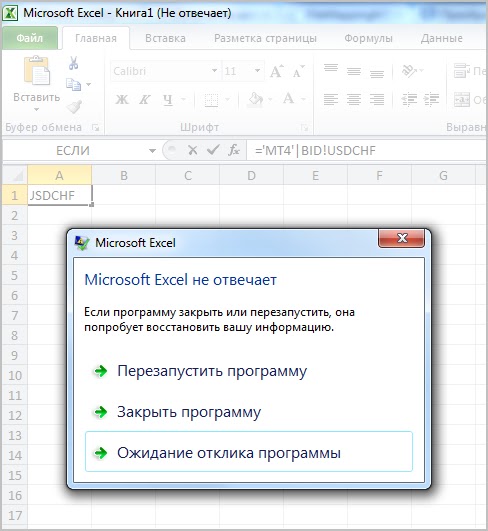Choose Перезапустить программу option

249,371
